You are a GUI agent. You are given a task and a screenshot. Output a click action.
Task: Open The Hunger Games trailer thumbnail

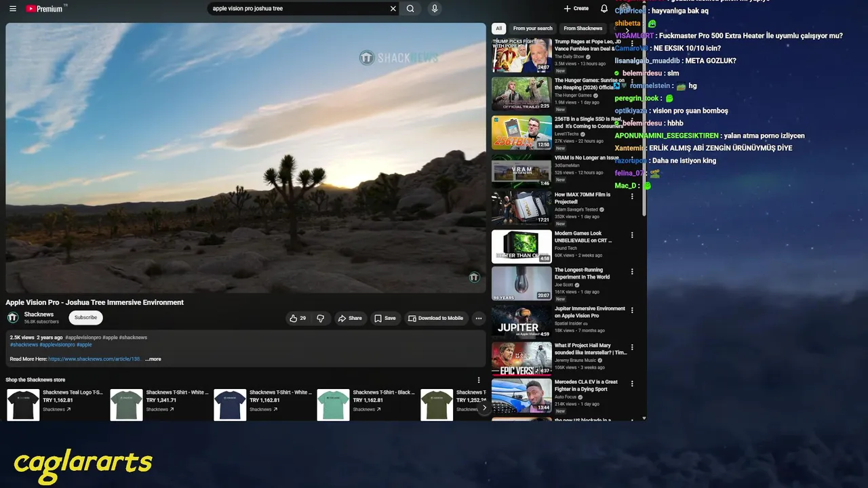(521, 94)
